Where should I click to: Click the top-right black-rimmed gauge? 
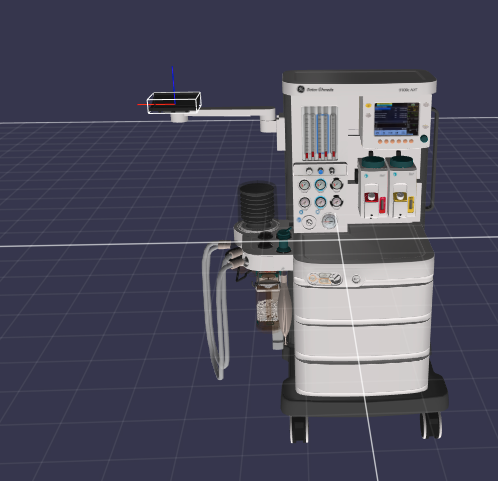coord(336,184)
